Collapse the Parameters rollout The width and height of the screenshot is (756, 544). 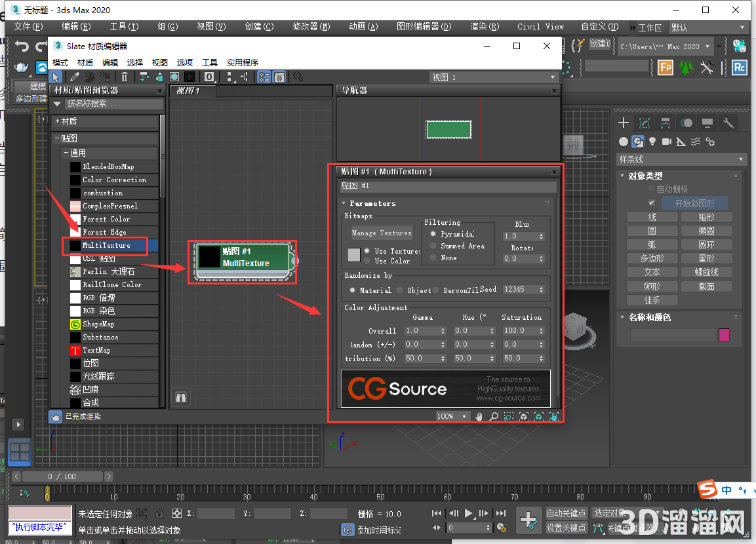pos(344,203)
